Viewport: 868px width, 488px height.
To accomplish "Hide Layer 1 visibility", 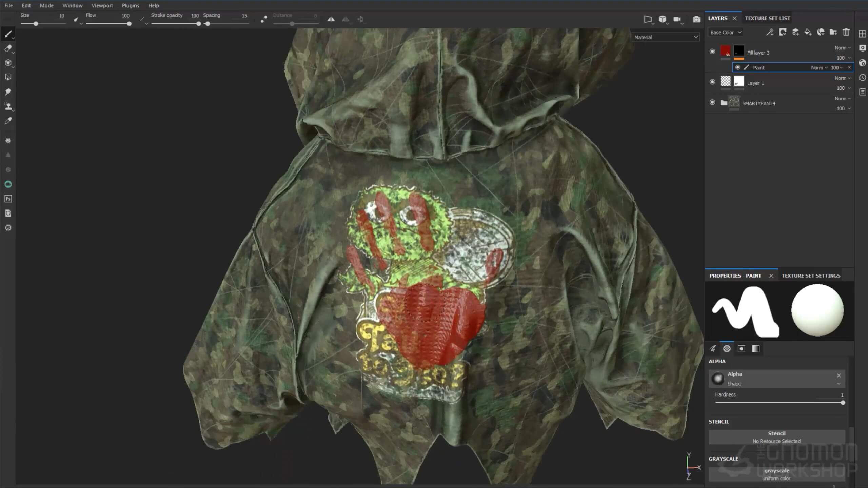I will [712, 82].
